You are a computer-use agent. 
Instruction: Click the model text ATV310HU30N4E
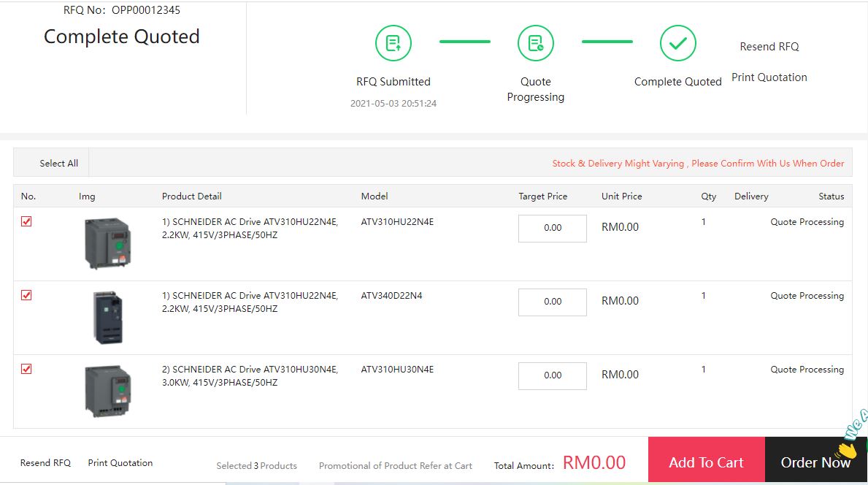[397, 369]
